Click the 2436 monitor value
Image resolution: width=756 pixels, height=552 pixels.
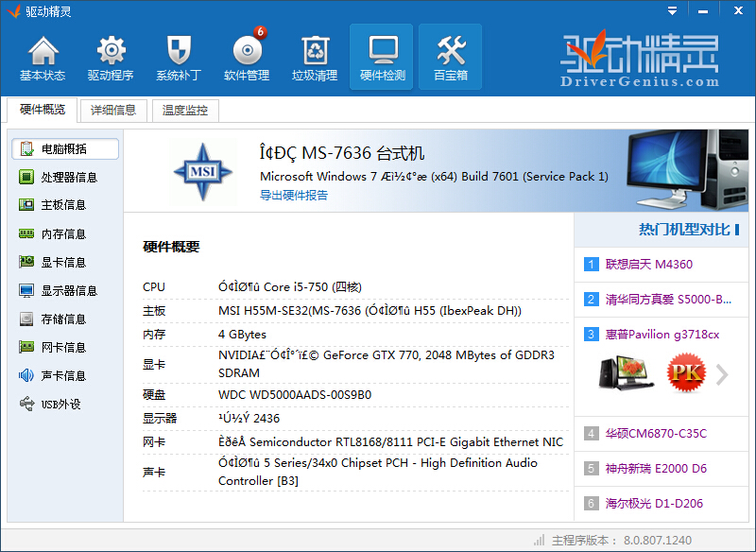[x=249, y=418]
